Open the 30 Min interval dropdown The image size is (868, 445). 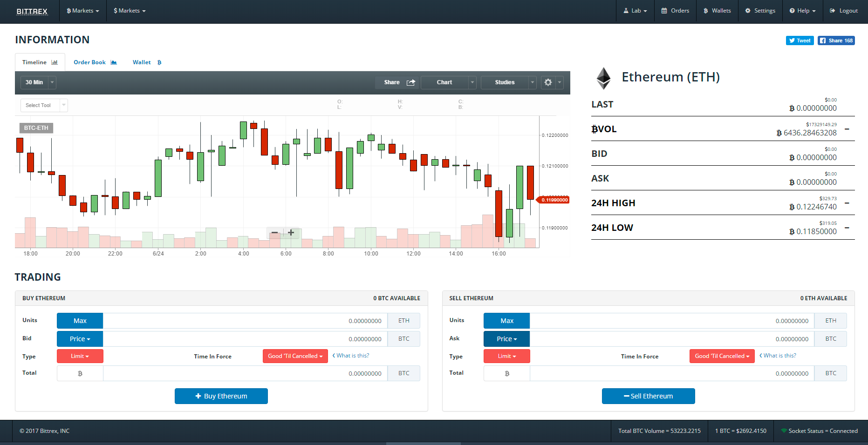click(38, 82)
